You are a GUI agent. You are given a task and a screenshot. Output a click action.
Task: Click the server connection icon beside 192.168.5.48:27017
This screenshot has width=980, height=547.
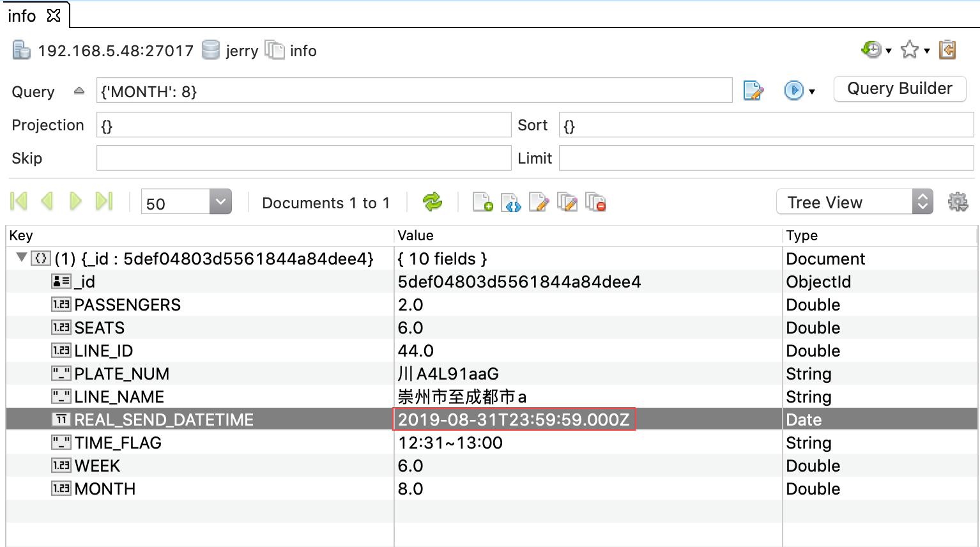tap(21, 50)
